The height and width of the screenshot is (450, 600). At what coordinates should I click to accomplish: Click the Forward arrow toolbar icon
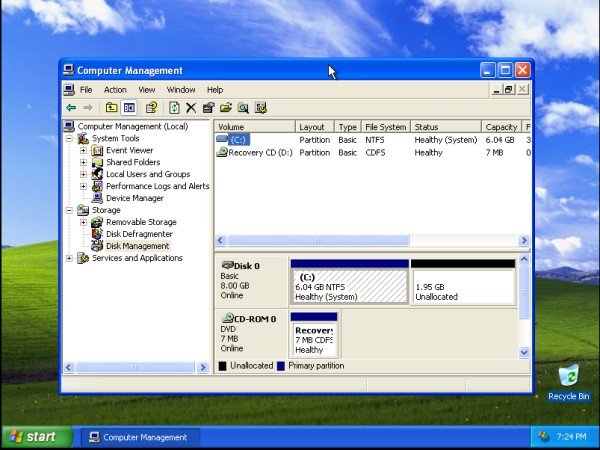88,108
